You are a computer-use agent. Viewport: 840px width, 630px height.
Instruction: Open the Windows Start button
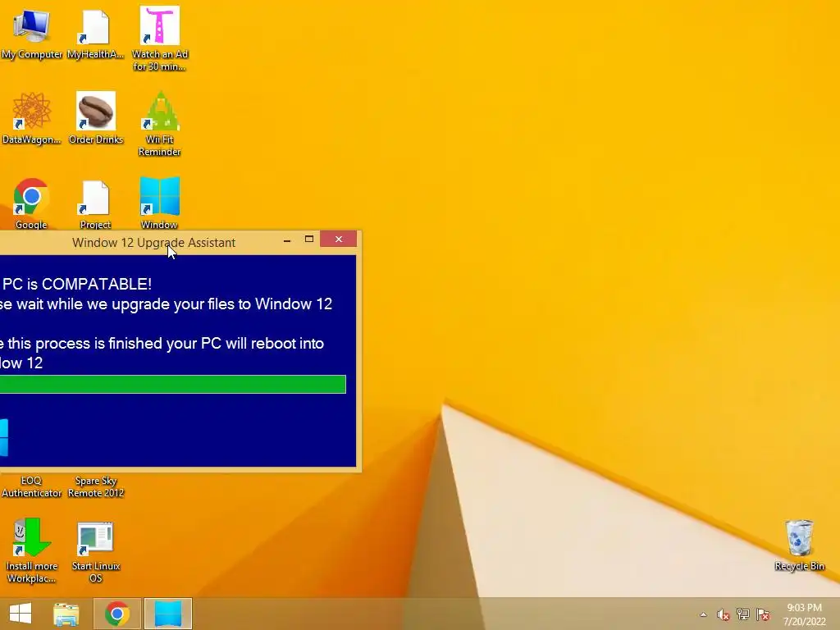tap(21, 614)
